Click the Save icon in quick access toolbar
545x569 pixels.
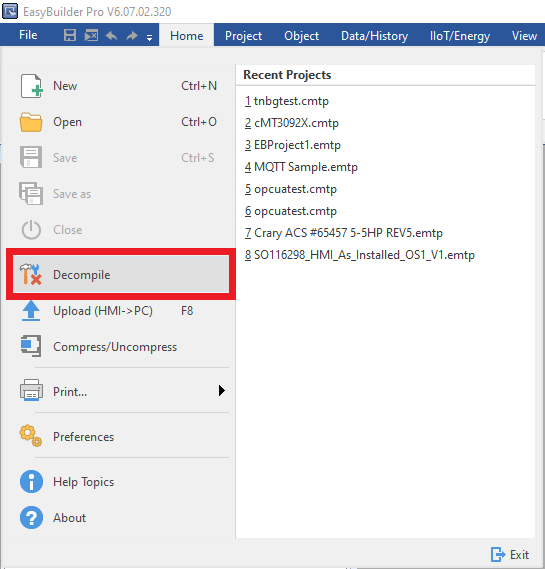[70, 36]
